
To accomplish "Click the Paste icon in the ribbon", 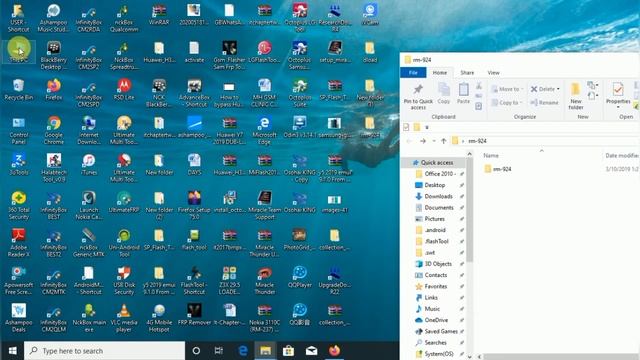I will click(463, 93).
